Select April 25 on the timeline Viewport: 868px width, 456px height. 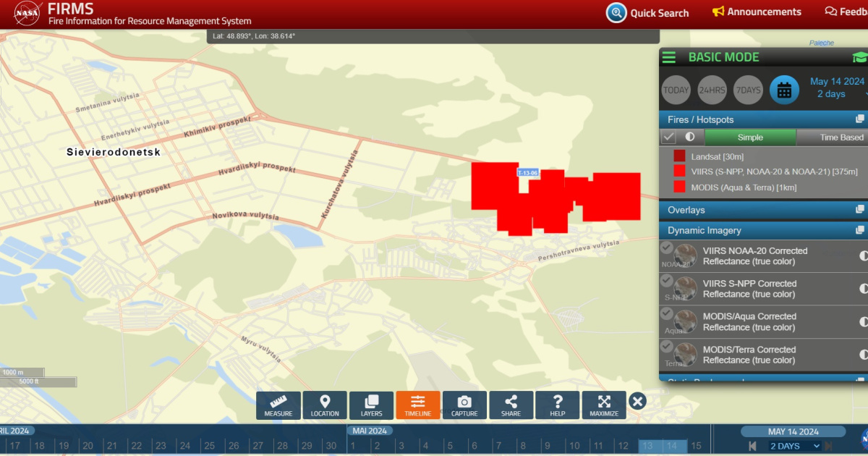click(209, 446)
